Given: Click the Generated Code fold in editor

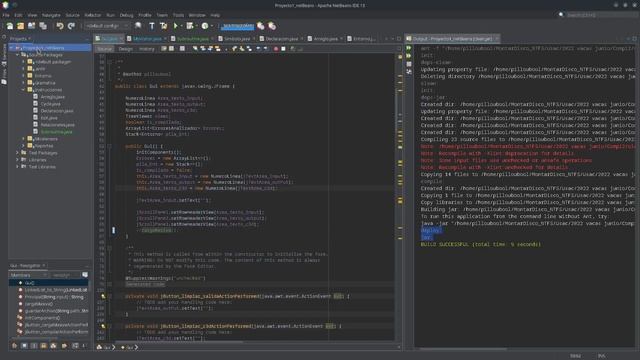Looking at the screenshot, I should coord(145,284).
